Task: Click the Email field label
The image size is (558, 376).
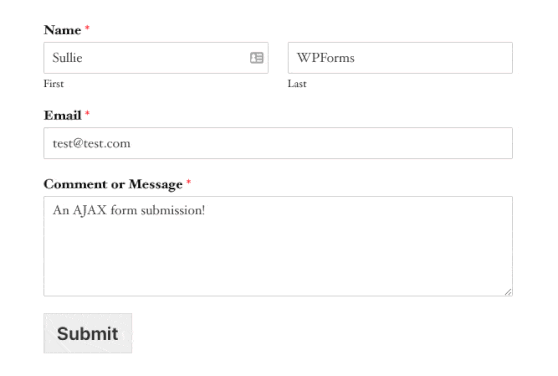Action: [63, 115]
